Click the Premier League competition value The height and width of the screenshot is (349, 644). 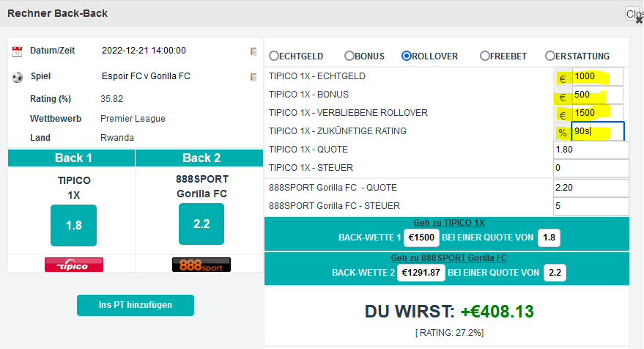coord(133,119)
